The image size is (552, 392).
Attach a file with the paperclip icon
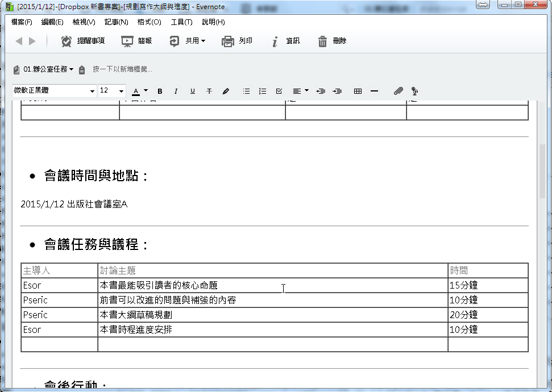pos(399,91)
